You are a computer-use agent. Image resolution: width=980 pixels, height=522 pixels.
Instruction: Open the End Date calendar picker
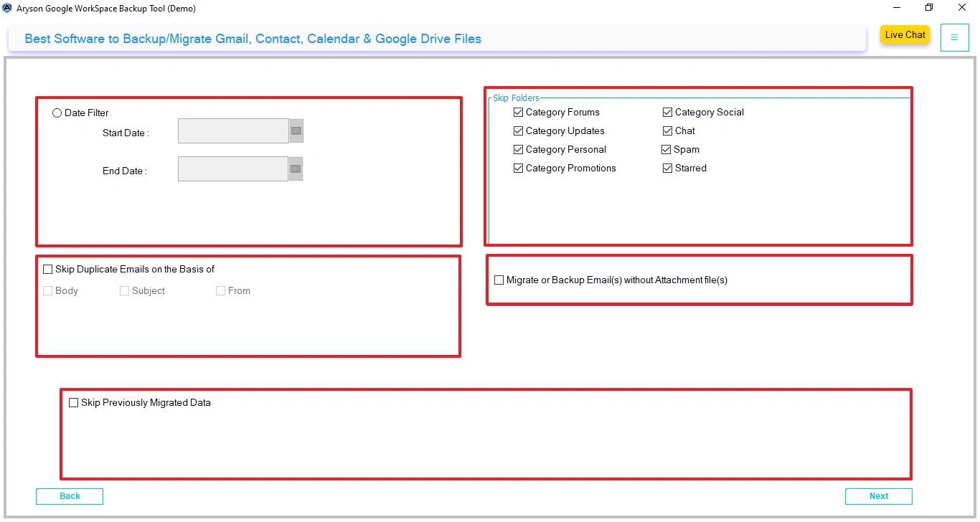coord(295,169)
